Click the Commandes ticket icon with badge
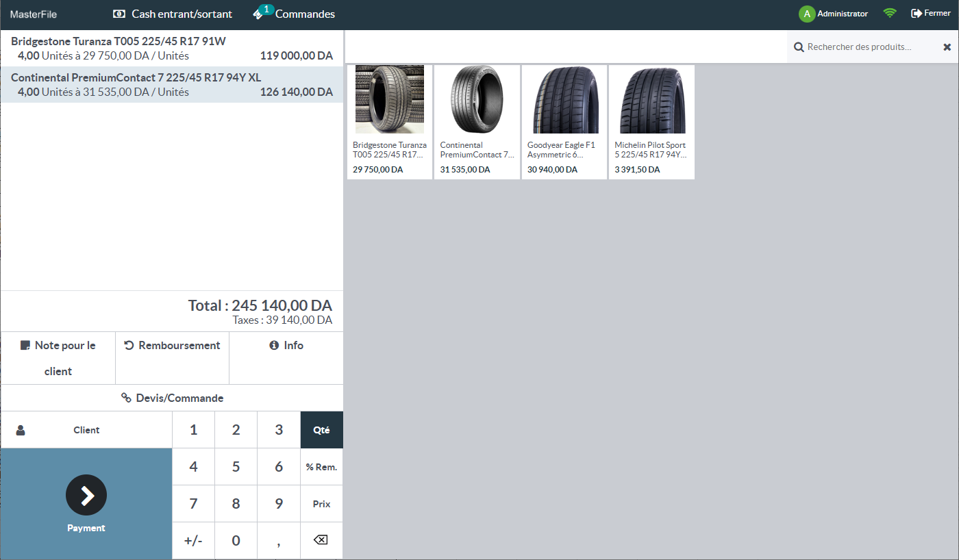959x560 pixels. (262, 12)
